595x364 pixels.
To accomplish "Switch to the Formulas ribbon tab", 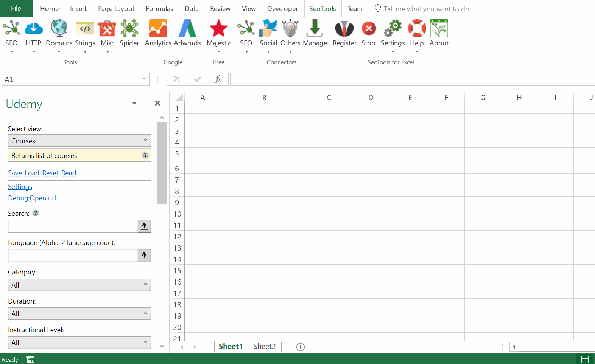I will [159, 9].
